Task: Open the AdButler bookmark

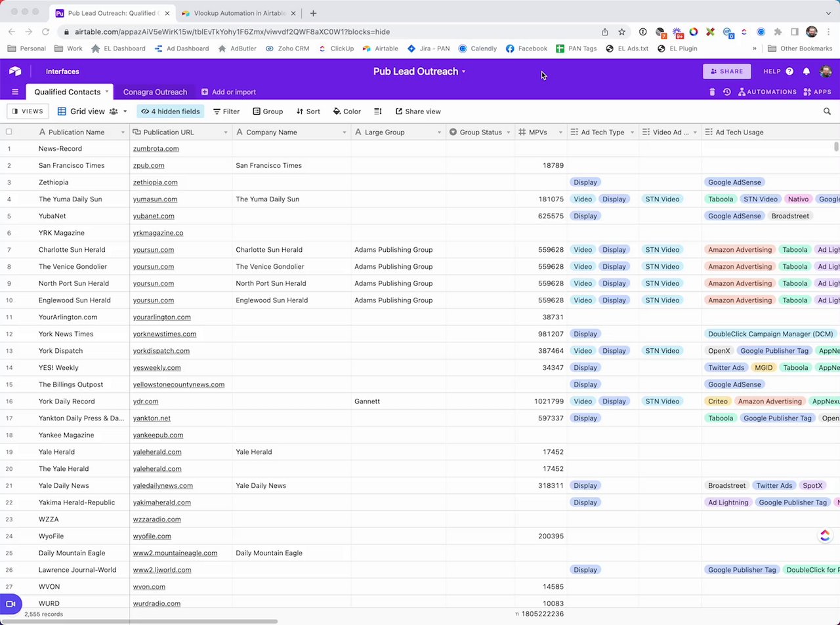Action: coord(237,49)
